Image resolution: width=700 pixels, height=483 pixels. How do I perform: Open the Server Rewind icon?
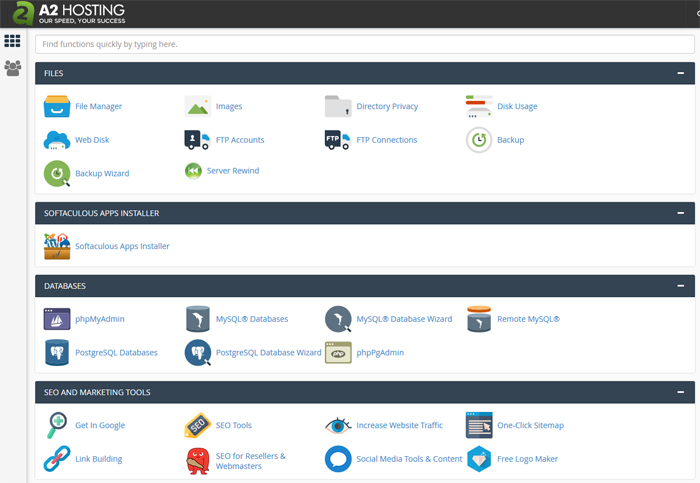tap(193, 171)
